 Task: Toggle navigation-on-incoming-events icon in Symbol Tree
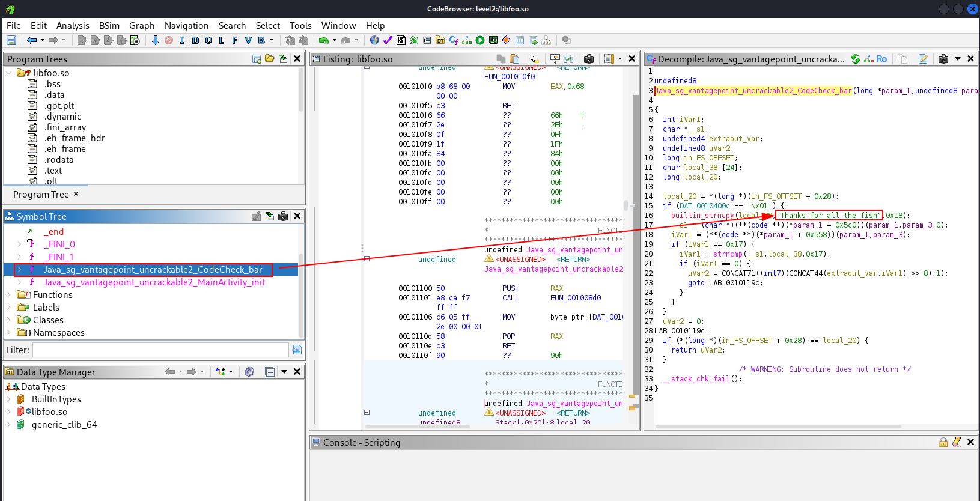(270, 216)
